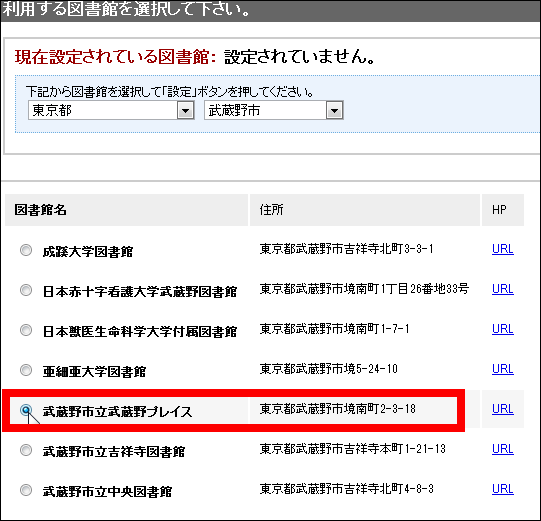Click the 東京都 combo box field
This screenshot has height=521, width=541.
(111, 110)
